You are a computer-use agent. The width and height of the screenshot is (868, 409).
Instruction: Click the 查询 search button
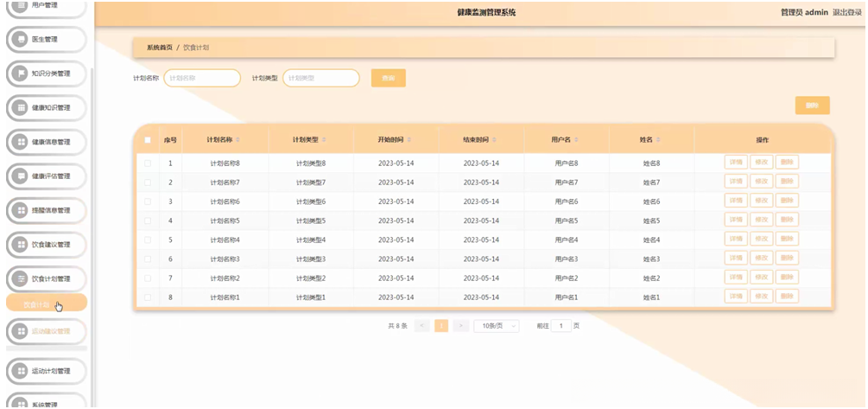click(389, 78)
